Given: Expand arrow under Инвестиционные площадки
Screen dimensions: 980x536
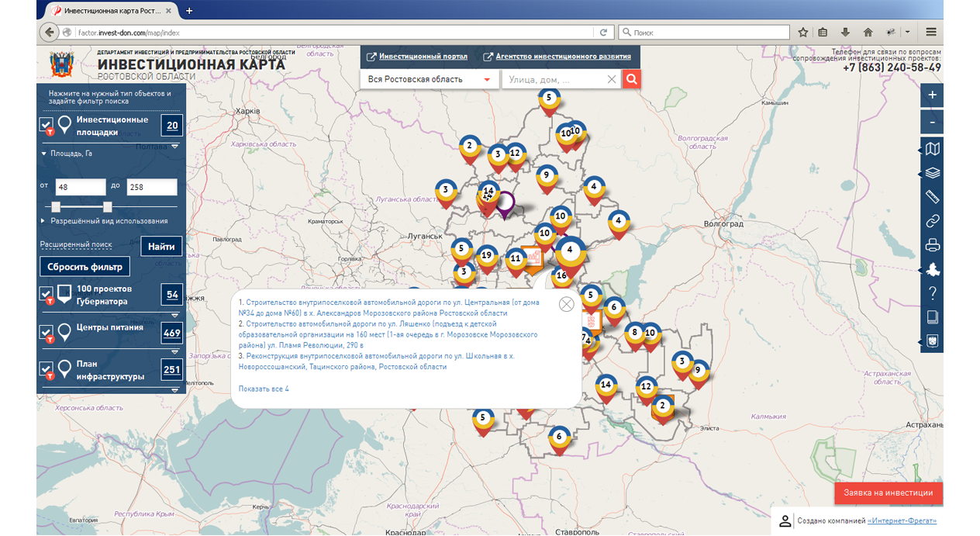Looking at the screenshot, I should pyautogui.click(x=174, y=146).
